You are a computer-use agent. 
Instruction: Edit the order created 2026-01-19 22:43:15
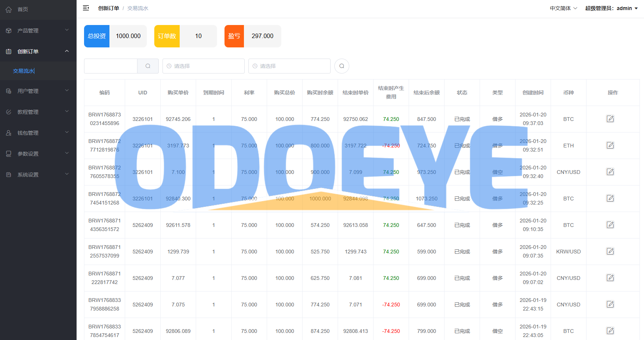coord(610,305)
